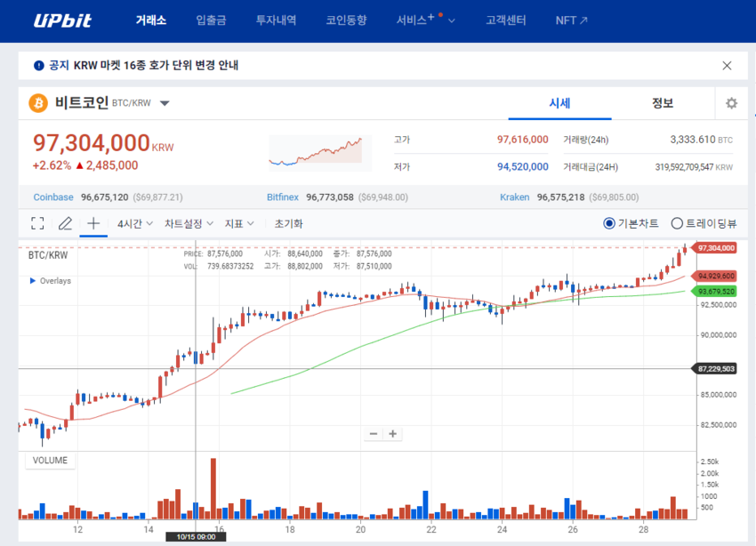Open the KRW 마켓 호가 단위 notice link
Screen dimensions: 756x546
(x=142, y=65)
